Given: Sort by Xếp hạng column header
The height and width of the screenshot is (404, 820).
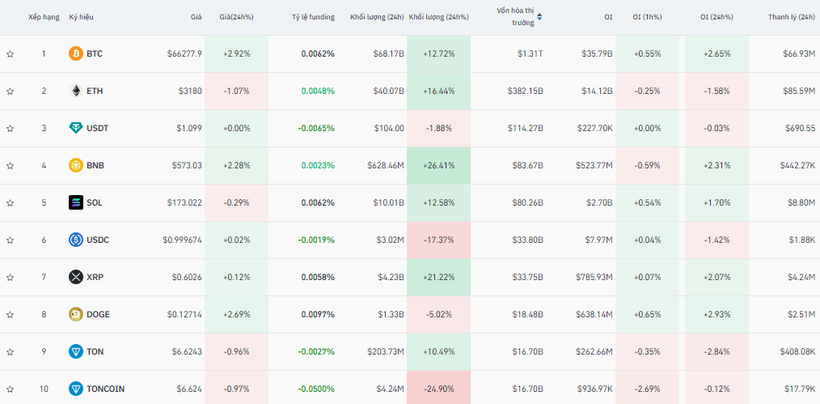Looking at the screenshot, I should click(44, 17).
